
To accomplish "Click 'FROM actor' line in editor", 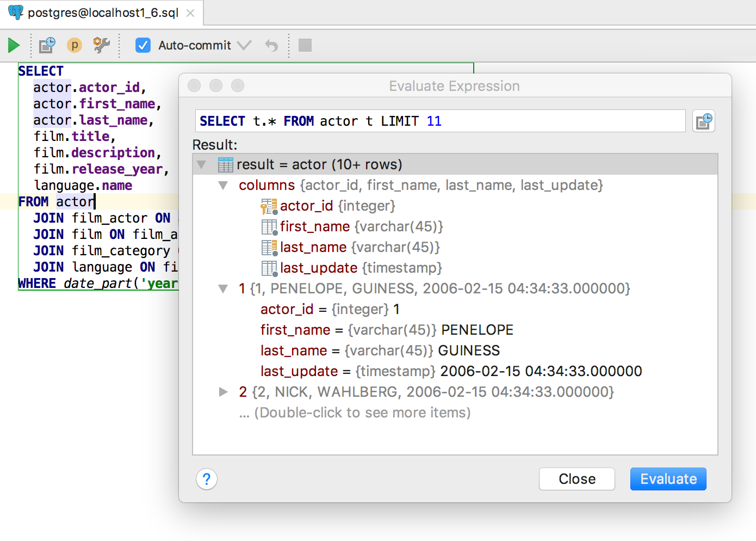I will point(57,202).
